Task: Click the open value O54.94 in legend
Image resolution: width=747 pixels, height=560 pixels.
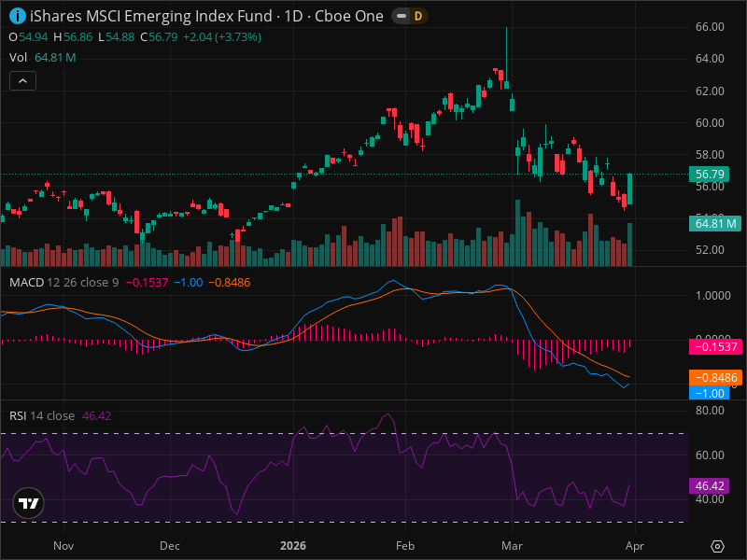Action: coord(28,37)
